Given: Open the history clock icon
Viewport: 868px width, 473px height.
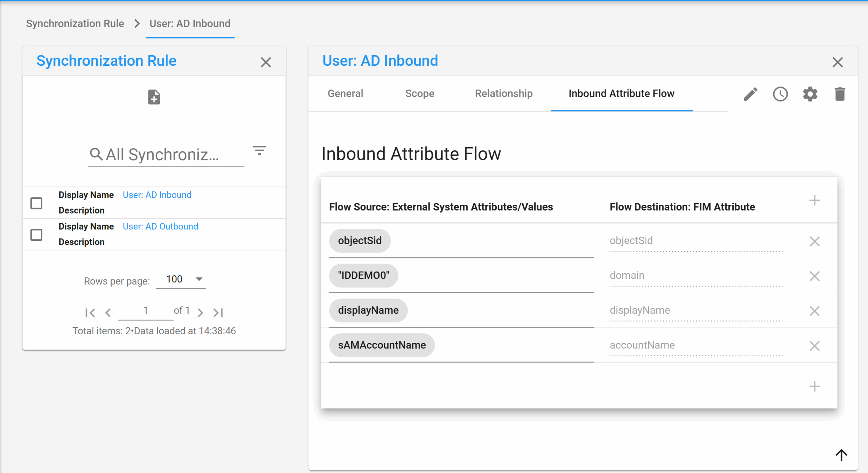Looking at the screenshot, I should tap(780, 94).
